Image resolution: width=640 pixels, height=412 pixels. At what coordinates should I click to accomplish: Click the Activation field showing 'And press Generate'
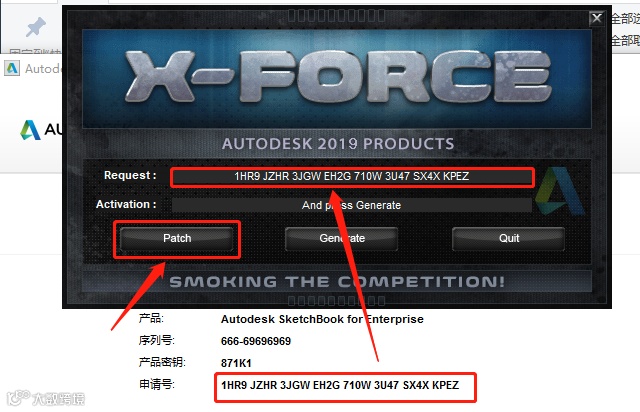click(352, 205)
